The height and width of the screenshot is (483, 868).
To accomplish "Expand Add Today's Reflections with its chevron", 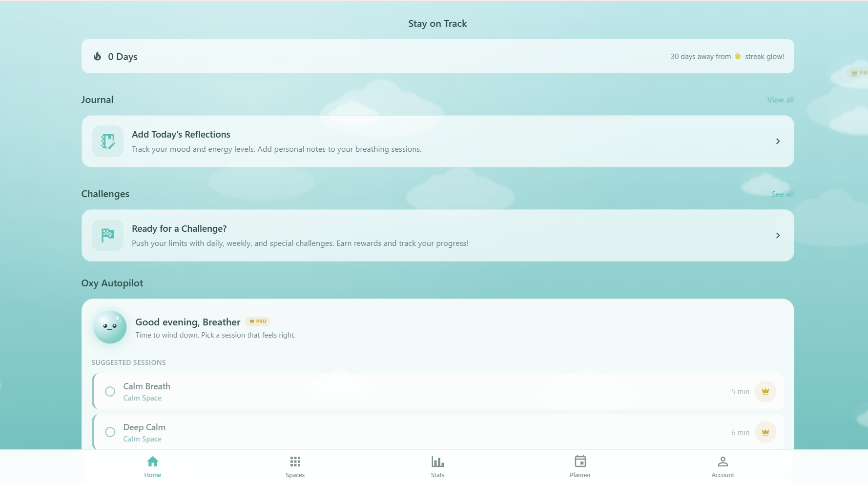I will click(x=778, y=141).
